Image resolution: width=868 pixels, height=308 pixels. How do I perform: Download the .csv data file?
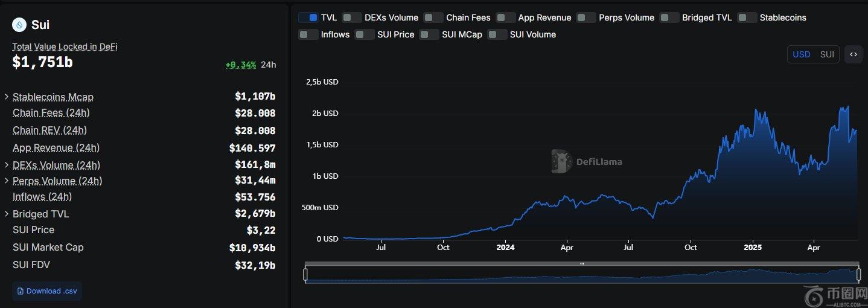47,291
